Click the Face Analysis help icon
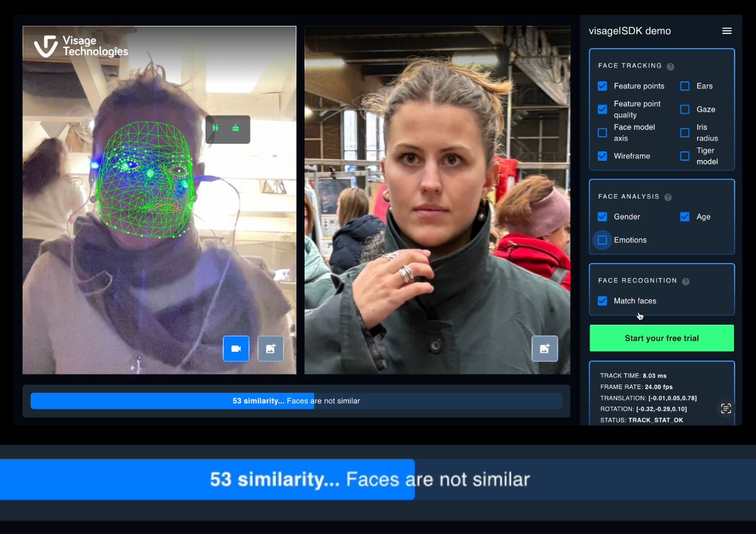The image size is (756, 534). click(x=668, y=197)
